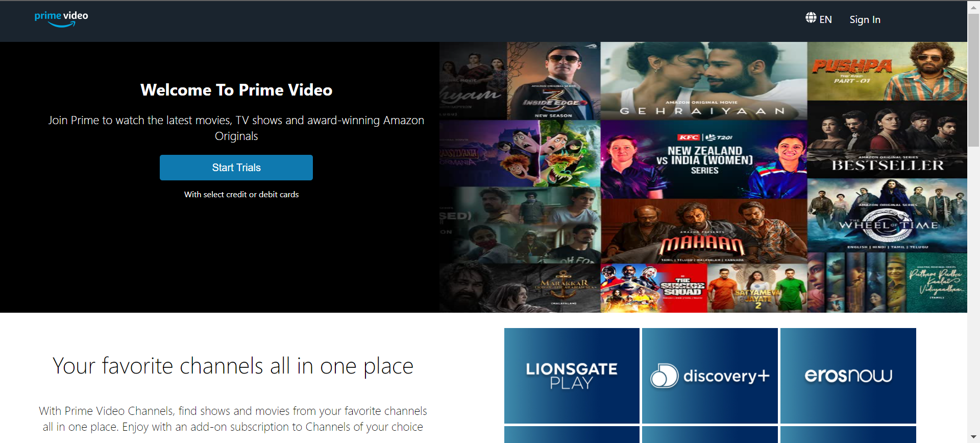Click the scrollbar down arrow
980x443 pixels.
[974, 437]
